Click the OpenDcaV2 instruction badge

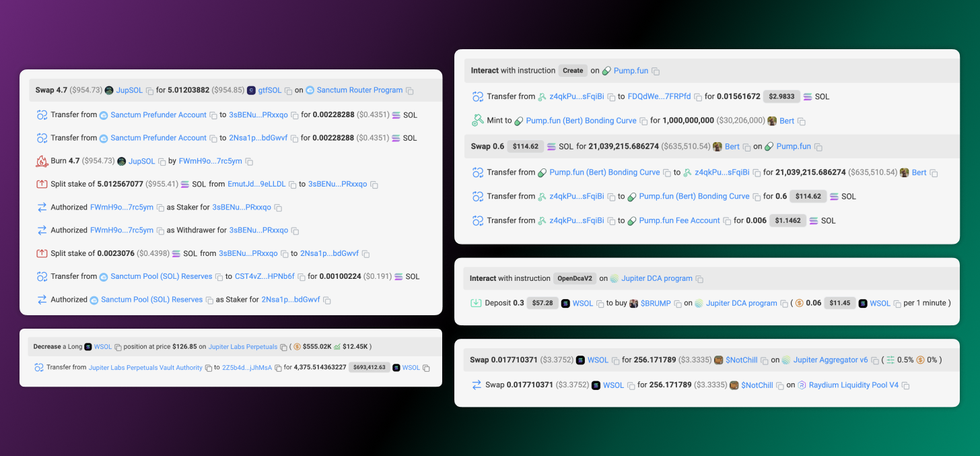[575, 278]
